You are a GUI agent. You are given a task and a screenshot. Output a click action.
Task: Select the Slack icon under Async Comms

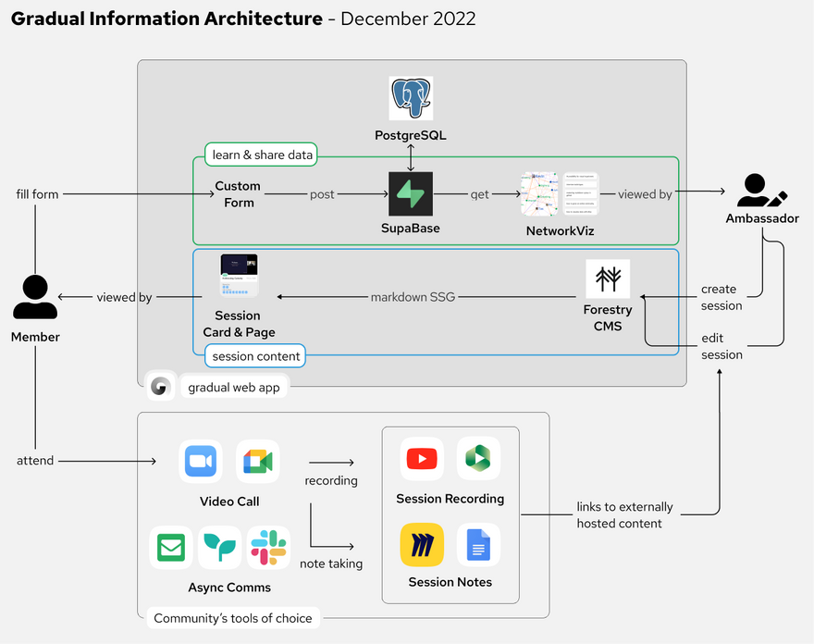pyautogui.click(x=268, y=548)
